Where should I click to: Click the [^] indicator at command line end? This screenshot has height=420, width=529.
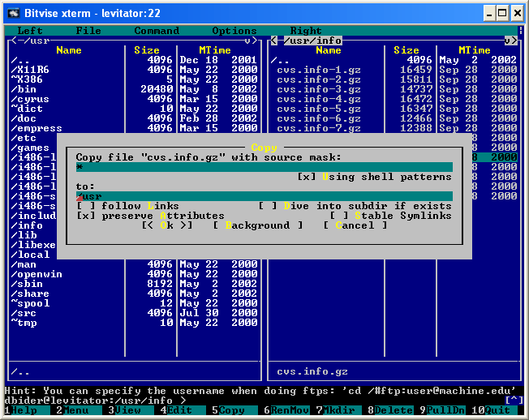point(514,400)
